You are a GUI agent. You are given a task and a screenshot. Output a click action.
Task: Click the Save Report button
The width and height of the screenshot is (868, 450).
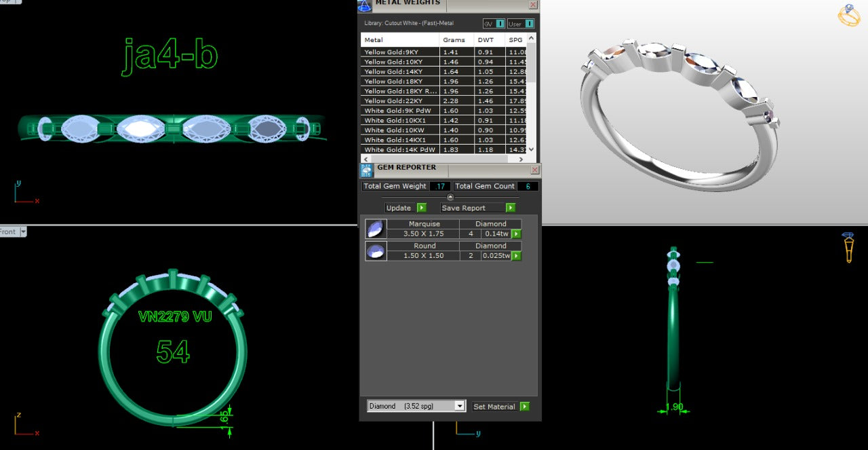473,208
